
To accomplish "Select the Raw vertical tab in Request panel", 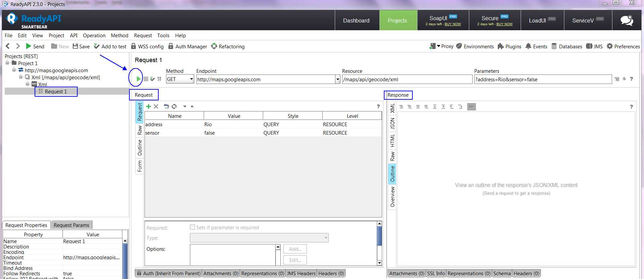I will click(139, 130).
